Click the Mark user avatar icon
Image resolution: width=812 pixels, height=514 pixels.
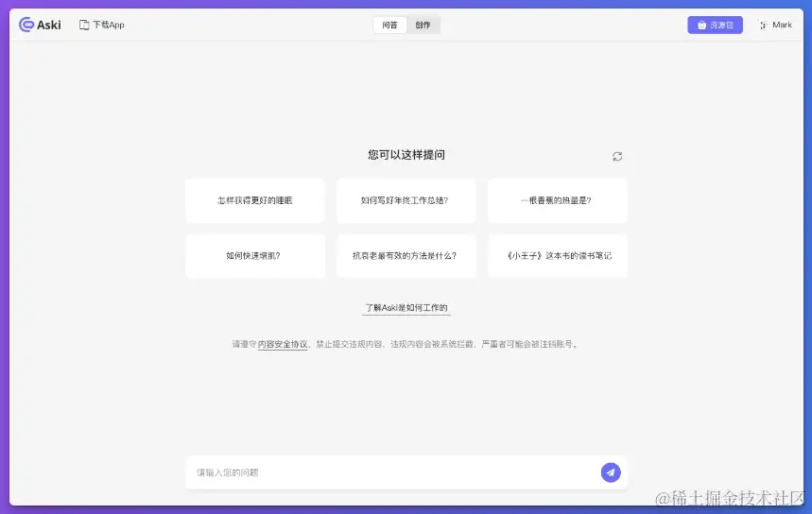pyautogui.click(x=763, y=25)
